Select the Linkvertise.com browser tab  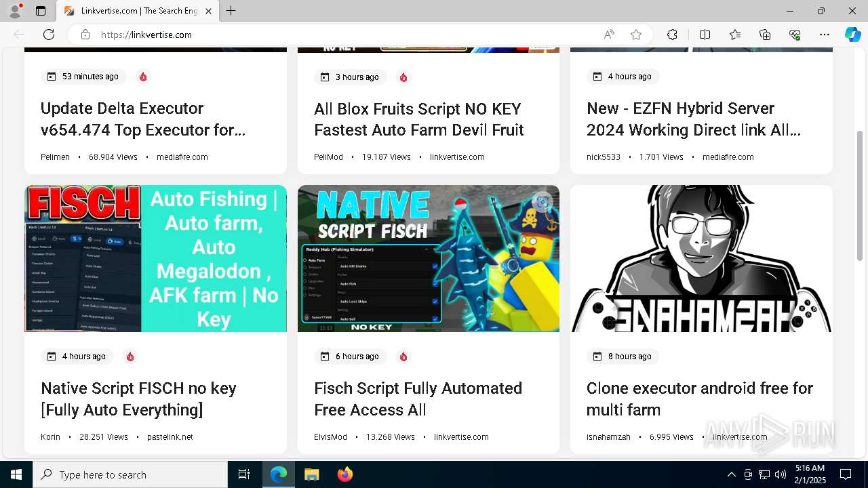point(138,11)
